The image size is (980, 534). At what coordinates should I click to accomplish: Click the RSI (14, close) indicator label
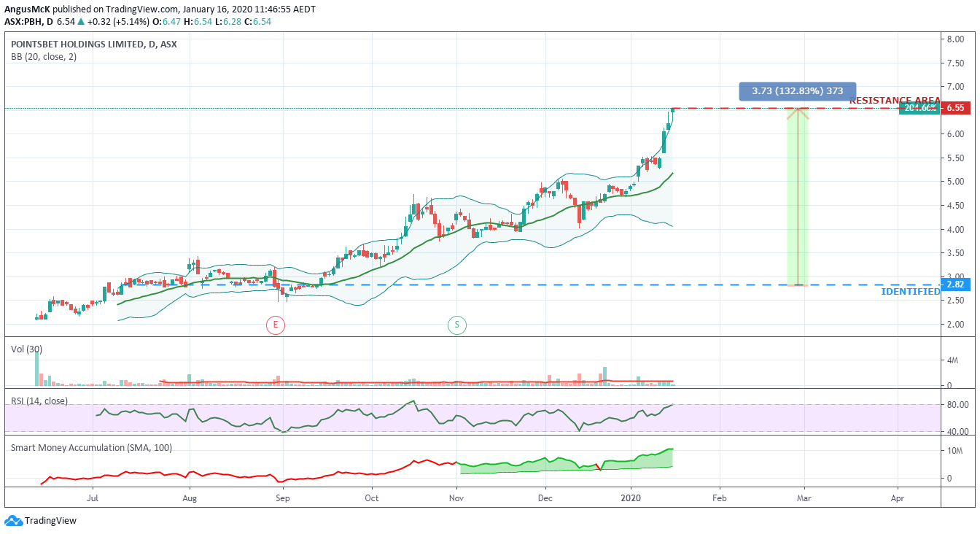pos(39,400)
